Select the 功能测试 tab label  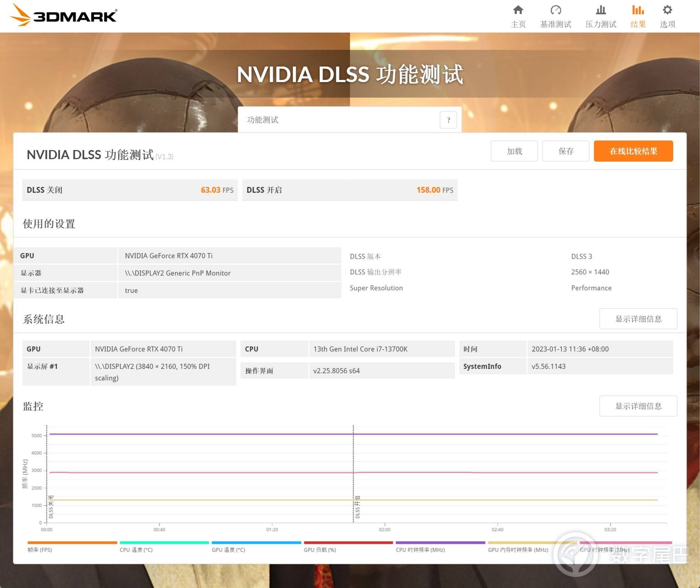coord(262,120)
